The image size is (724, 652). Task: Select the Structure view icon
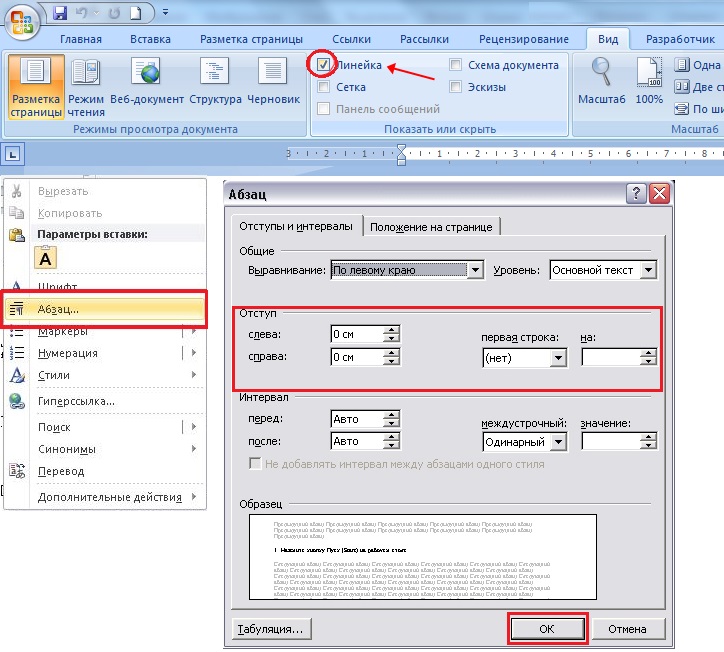215,80
